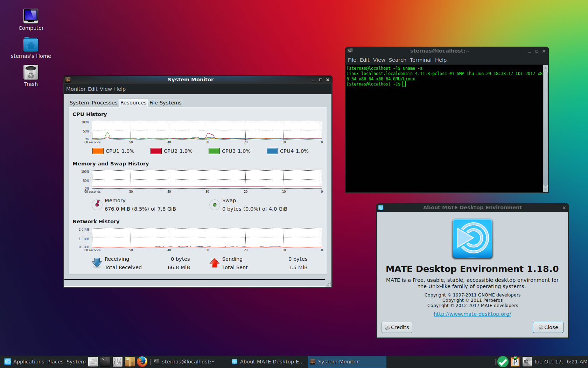Image resolution: width=588 pixels, height=368 pixels.
Task: Open the control center mixer-sliders launcher
Action: (x=118, y=362)
